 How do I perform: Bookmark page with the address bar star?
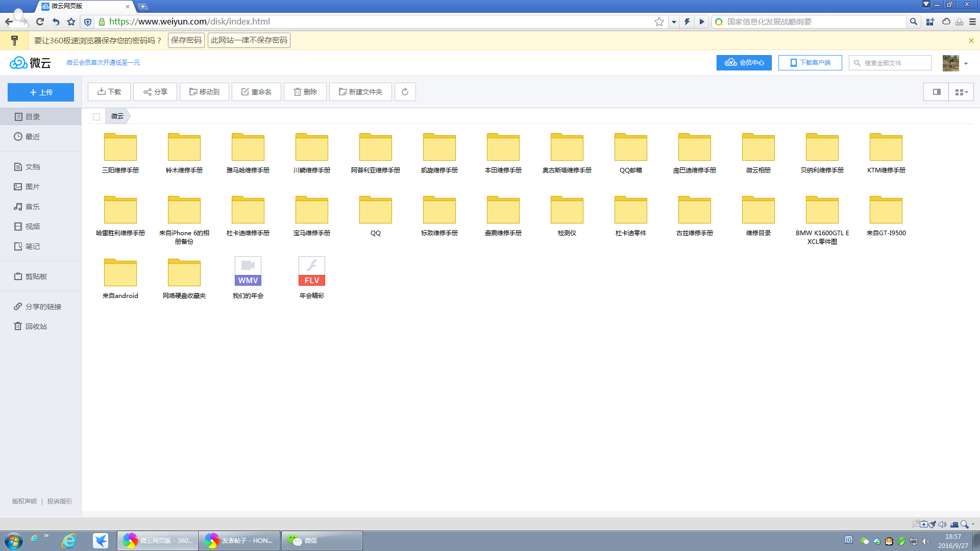[x=659, y=21]
